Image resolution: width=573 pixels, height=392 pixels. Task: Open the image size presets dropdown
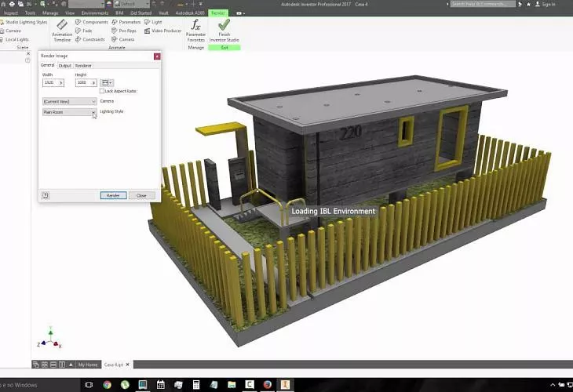pyautogui.click(x=107, y=82)
